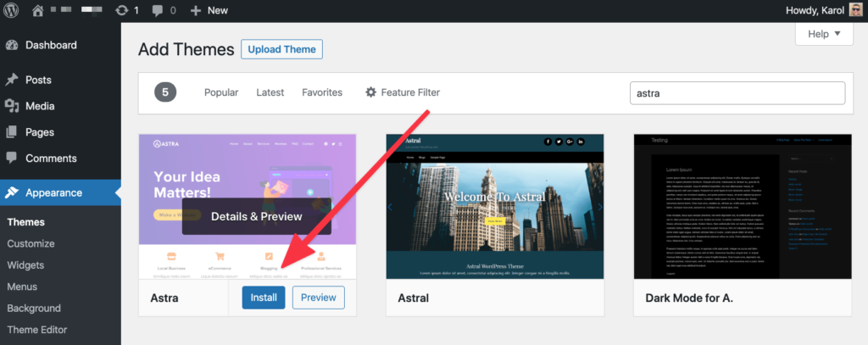Viewport: 868px width, 345px height.
Task: Open the Widgets submenu item
Action: (x=25, y=265)
